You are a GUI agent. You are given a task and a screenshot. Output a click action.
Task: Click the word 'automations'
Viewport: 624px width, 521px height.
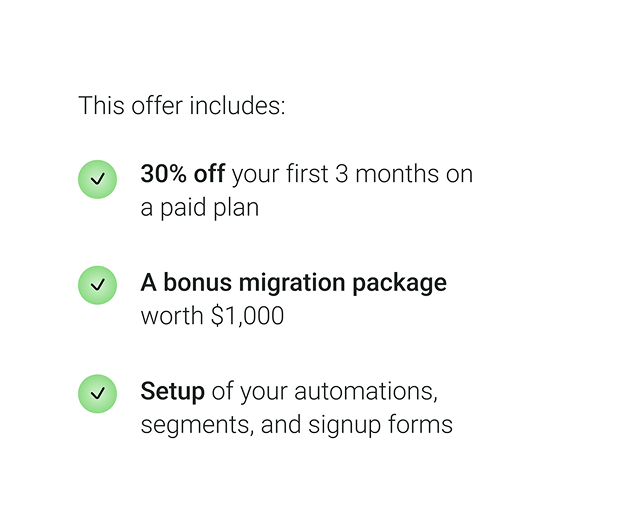[x=364, y=392]
